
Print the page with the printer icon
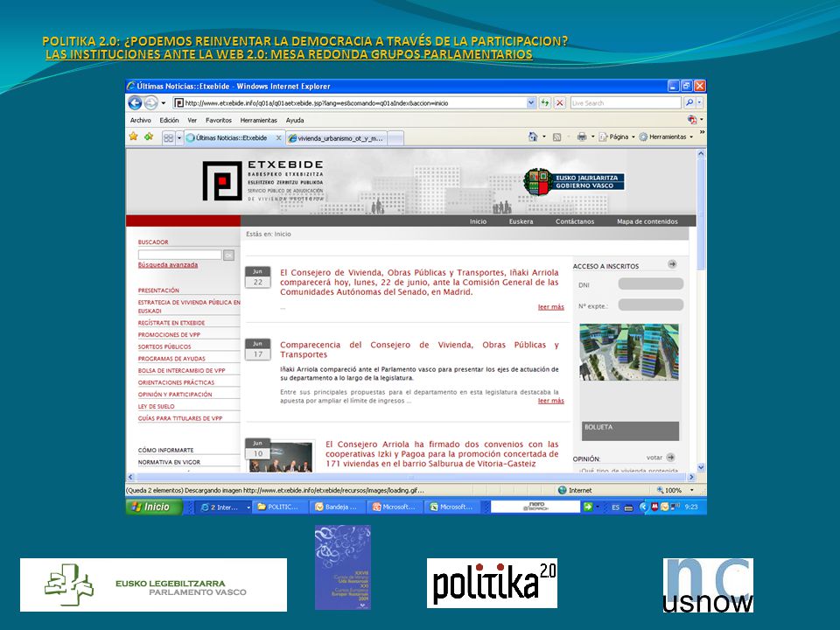coord(582,137)
